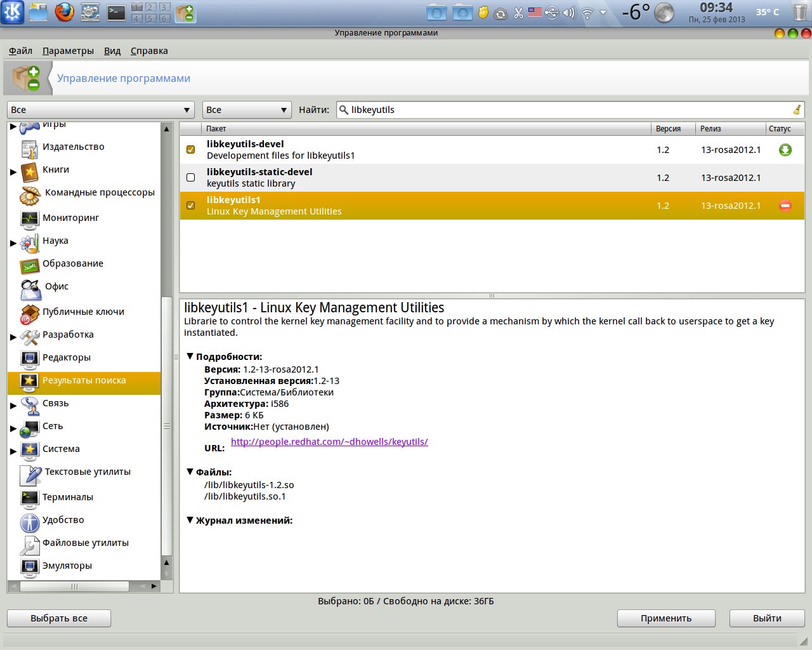Uncheck the libkeyutils1 package checkbox
The height and width of the screenshot is (650, 812).
(x=190, y=206)
